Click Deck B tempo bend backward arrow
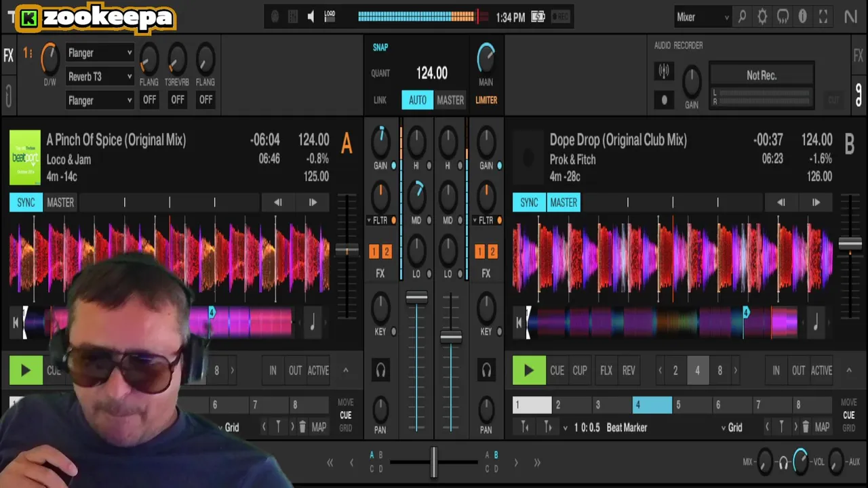 pyautogui.click(x=781, y=202)
